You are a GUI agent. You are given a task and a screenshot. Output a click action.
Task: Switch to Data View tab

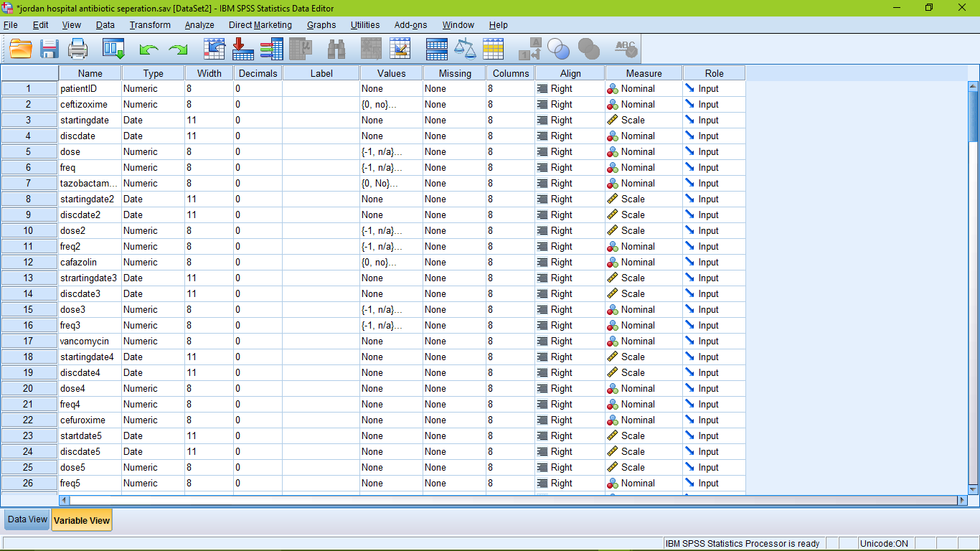[x=27, y=519]
